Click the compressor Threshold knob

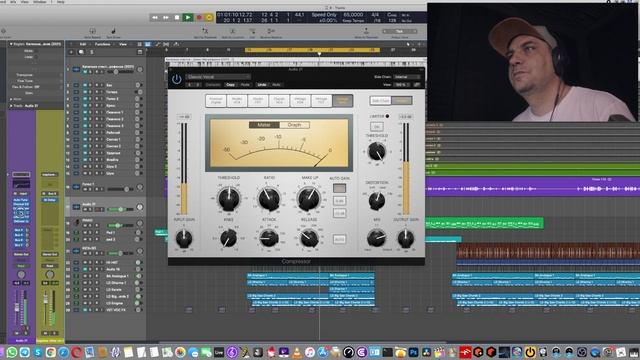click(x=229, y=198)
